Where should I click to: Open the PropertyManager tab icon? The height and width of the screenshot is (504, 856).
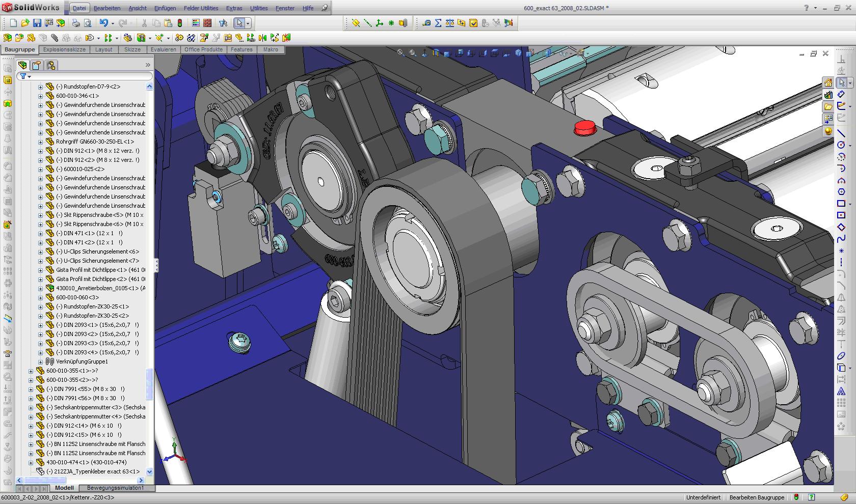(37, 65)
